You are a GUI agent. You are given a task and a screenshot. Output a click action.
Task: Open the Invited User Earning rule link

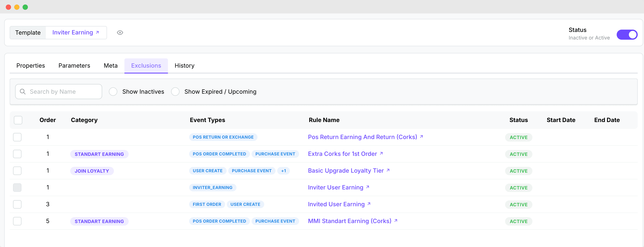[x=336, y=204]
